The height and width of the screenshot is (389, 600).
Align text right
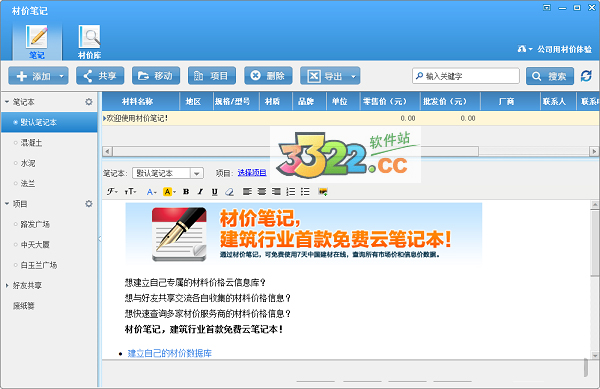[276, 191]
